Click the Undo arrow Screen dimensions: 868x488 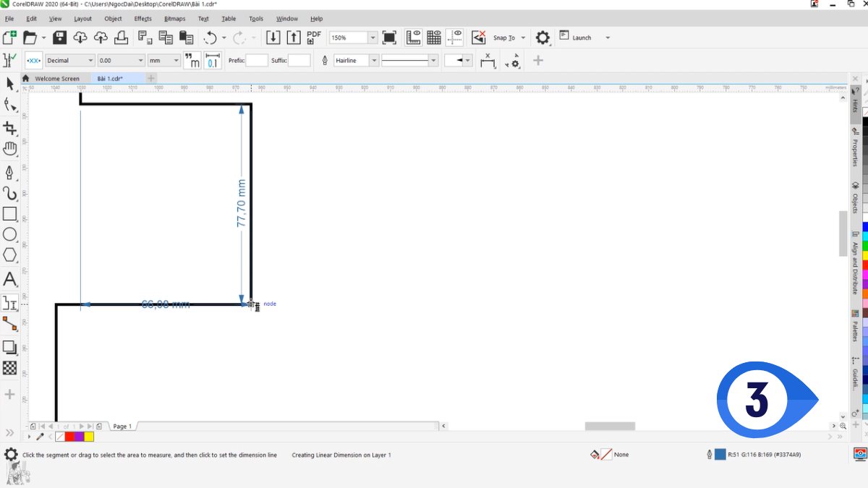click(210, 38)
